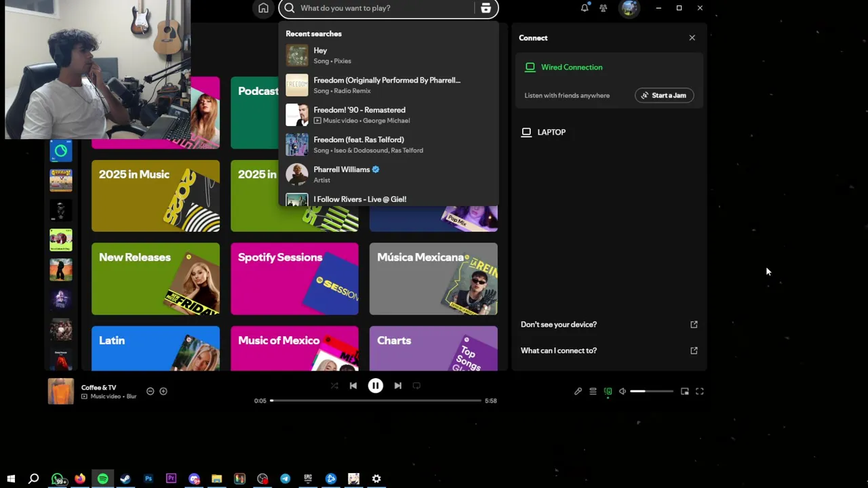Launch Firefox from the taskbar
The image size is (868, 488).
tap(80, 479)
